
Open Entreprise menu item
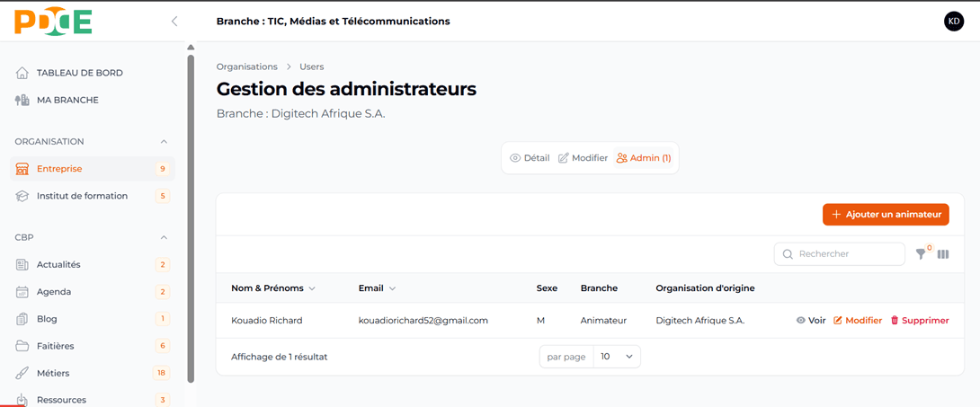pos(93,169)
